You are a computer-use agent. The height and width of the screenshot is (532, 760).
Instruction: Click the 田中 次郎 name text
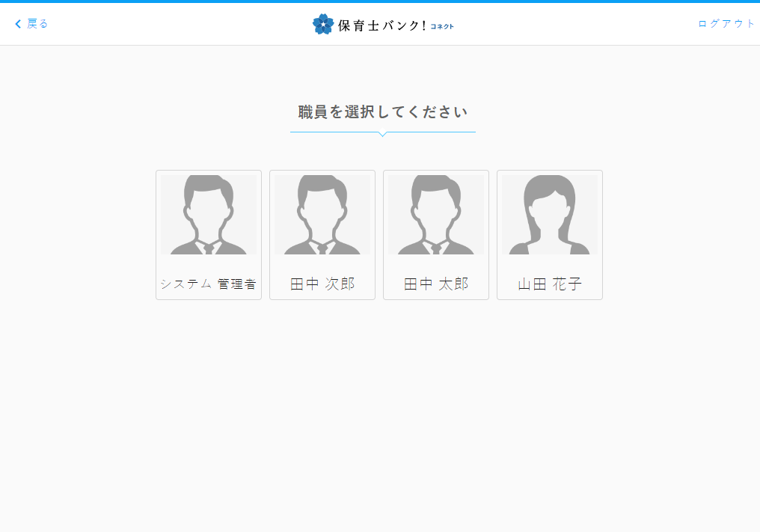pyautogui.click(x=322, y=284)
